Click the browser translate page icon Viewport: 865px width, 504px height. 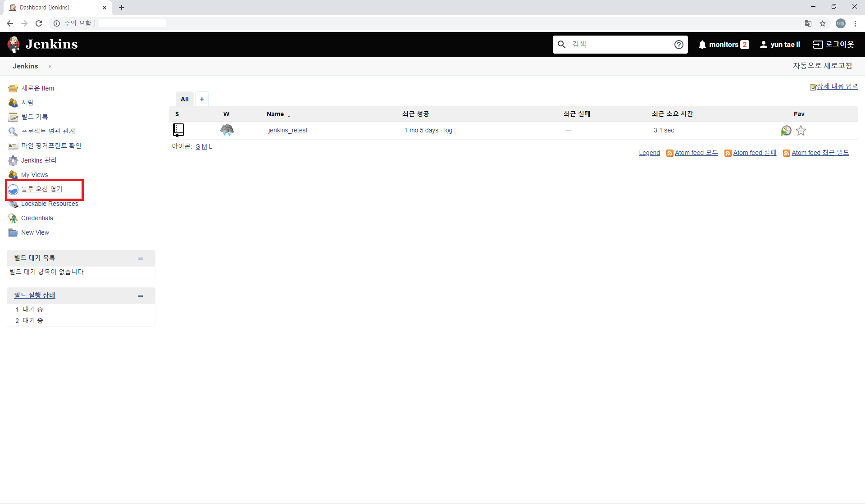click(x=808, y=23)
